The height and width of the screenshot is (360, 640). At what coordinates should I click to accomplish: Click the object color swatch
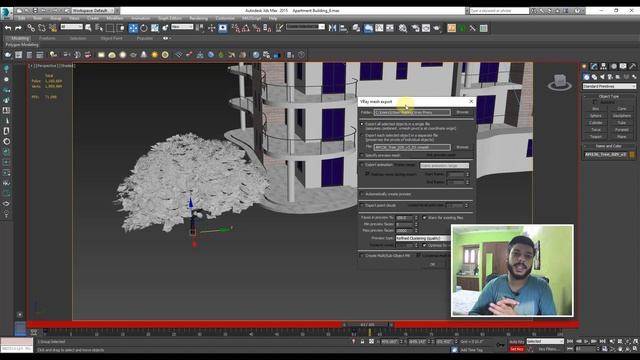tap(632, 155)
